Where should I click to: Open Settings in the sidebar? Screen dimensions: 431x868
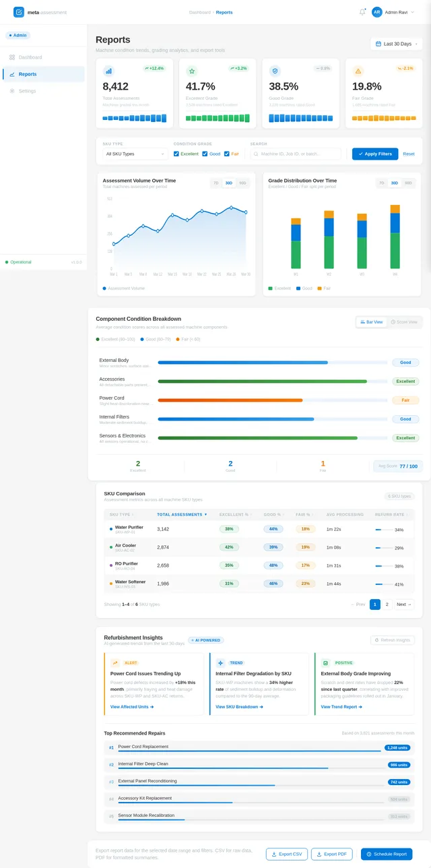coord(27,91)
